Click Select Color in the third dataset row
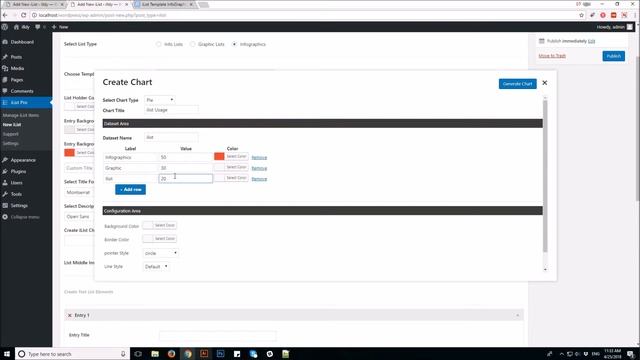 coord(236,178)
